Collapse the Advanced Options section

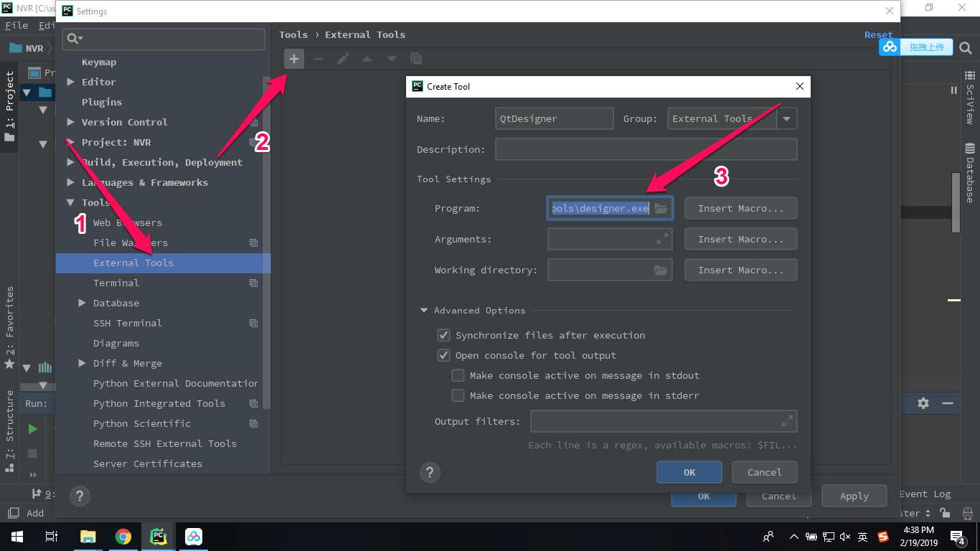[x=424, y=311]
